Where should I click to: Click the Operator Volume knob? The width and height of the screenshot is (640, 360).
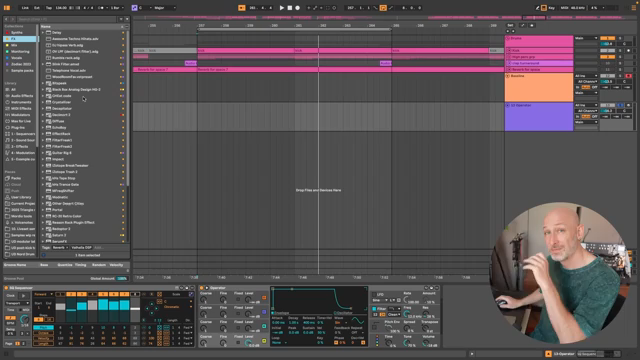(x=426, y=344)
